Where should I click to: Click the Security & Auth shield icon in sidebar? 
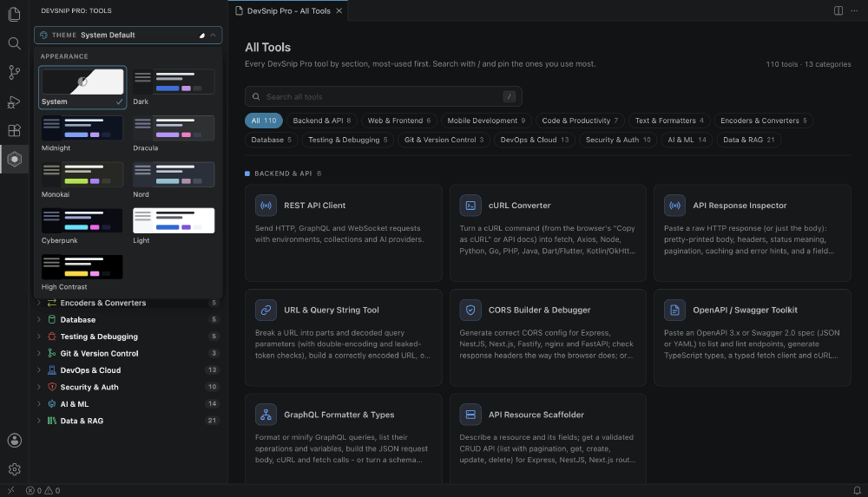(51, 387)
